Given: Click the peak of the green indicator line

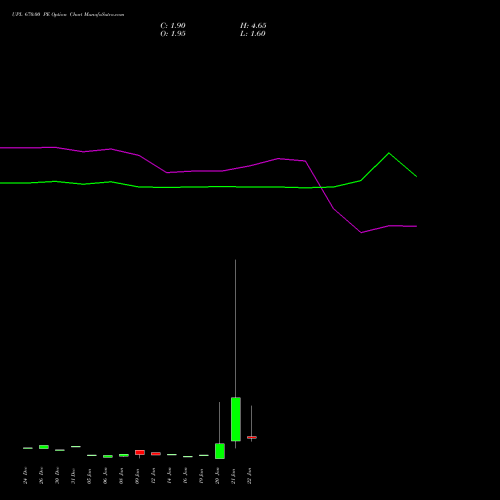Looking at the screenshot, I should [x=389, y=153].
